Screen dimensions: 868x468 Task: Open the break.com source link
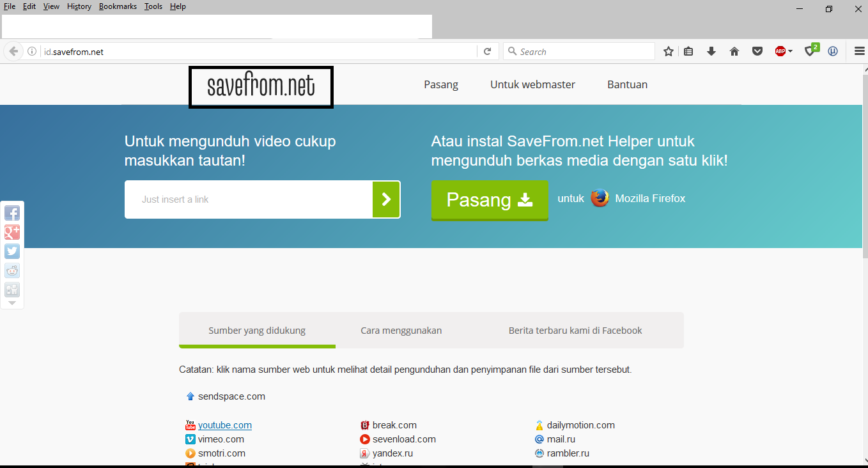pyautogui.click(x=394, y=425)
